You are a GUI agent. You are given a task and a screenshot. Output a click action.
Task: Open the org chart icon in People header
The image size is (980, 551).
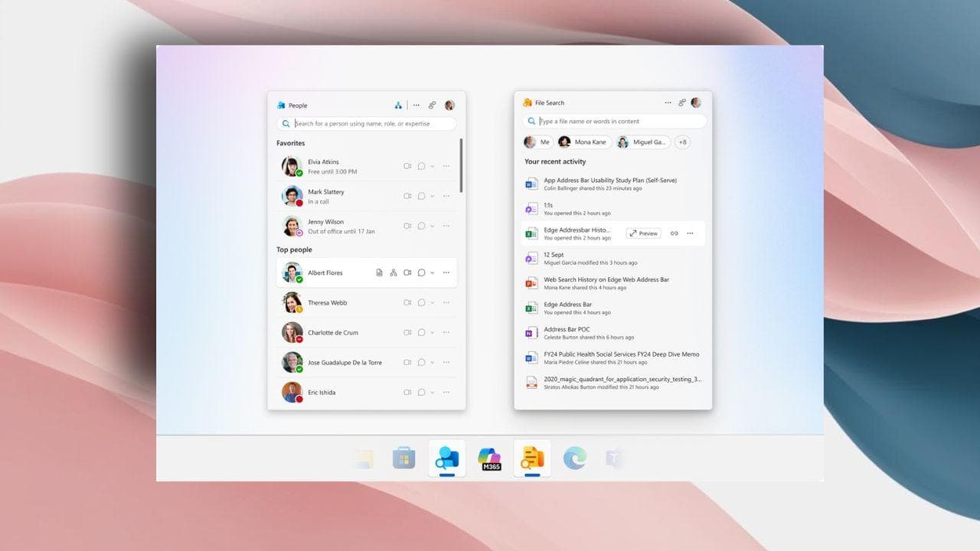click(398, 106)
